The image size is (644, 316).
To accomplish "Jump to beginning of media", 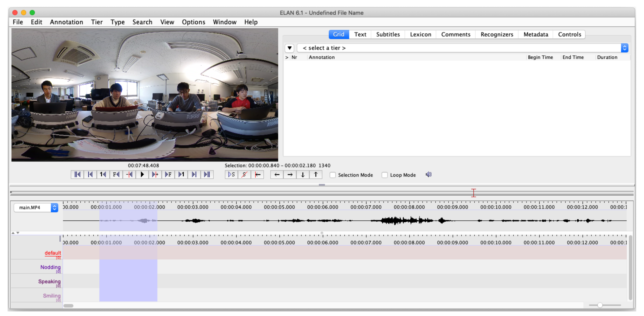I will [77, 174].
